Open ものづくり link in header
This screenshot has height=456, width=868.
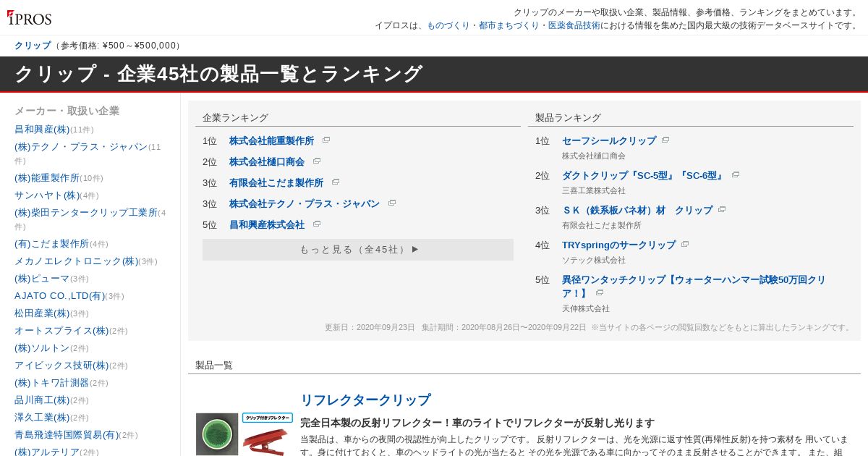click(448, 25)
